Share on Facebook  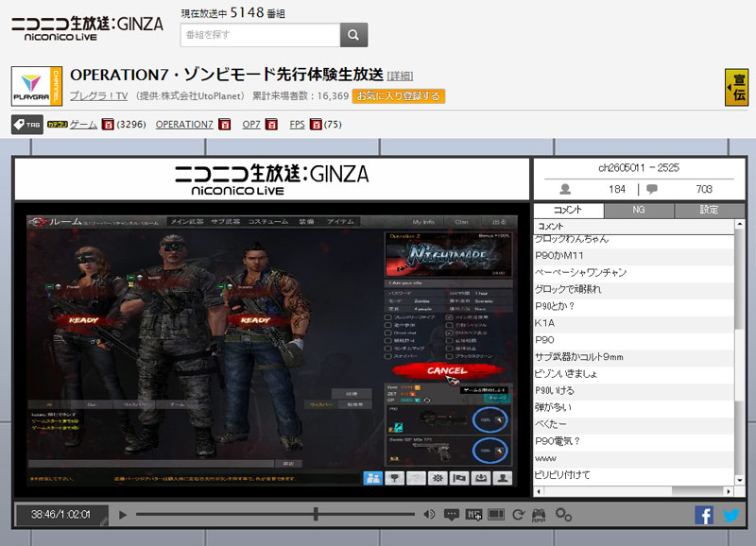pos(704,515)
